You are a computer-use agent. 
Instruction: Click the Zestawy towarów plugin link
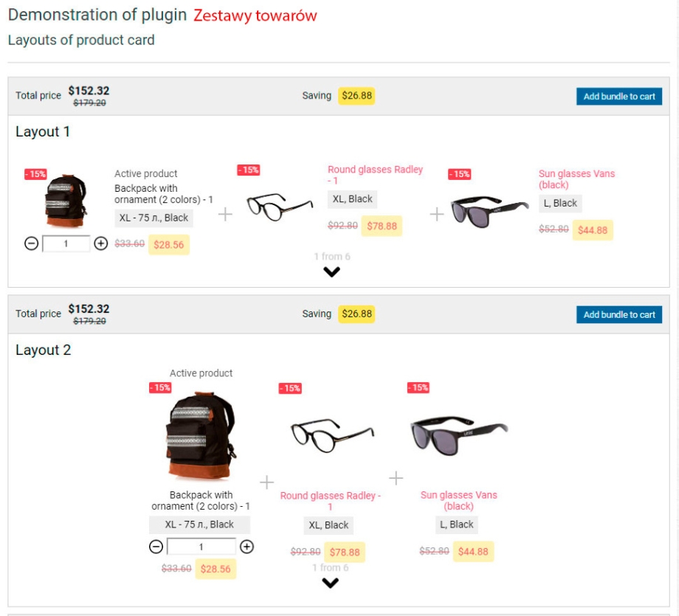point(255,15)
